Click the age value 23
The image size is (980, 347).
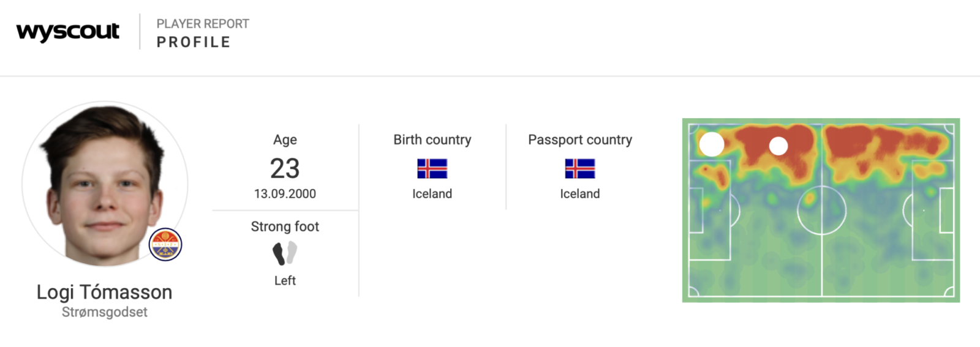285,168
